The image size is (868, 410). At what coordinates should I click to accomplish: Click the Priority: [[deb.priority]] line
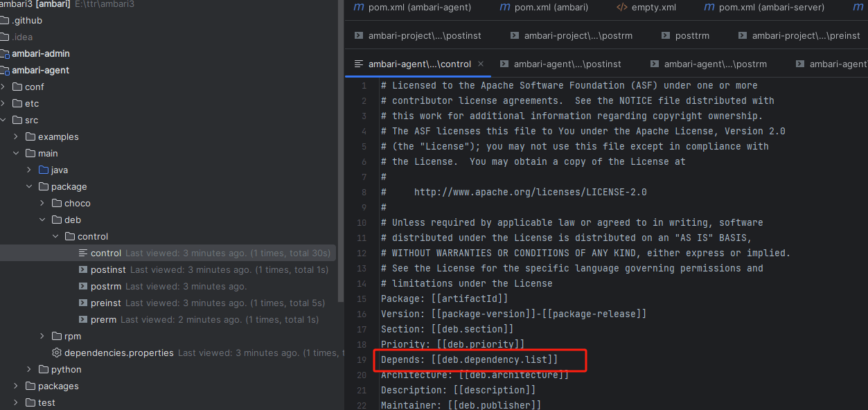click(453, 344)
